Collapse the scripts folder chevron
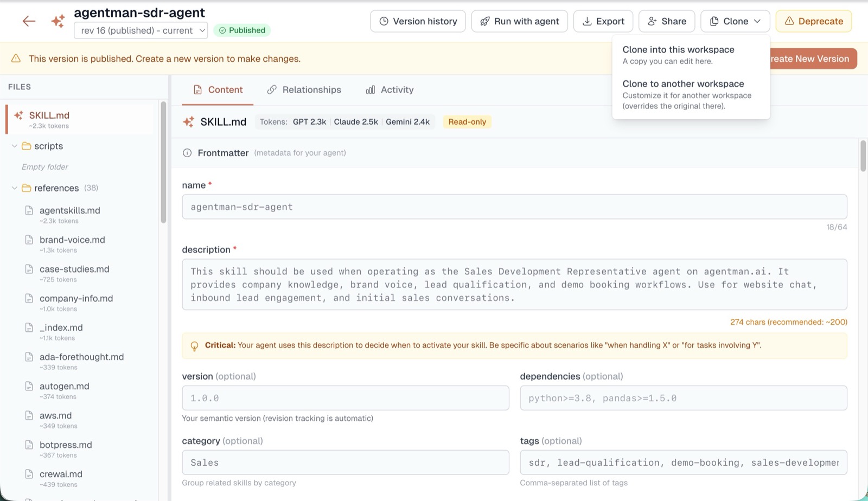 (15, 146)
